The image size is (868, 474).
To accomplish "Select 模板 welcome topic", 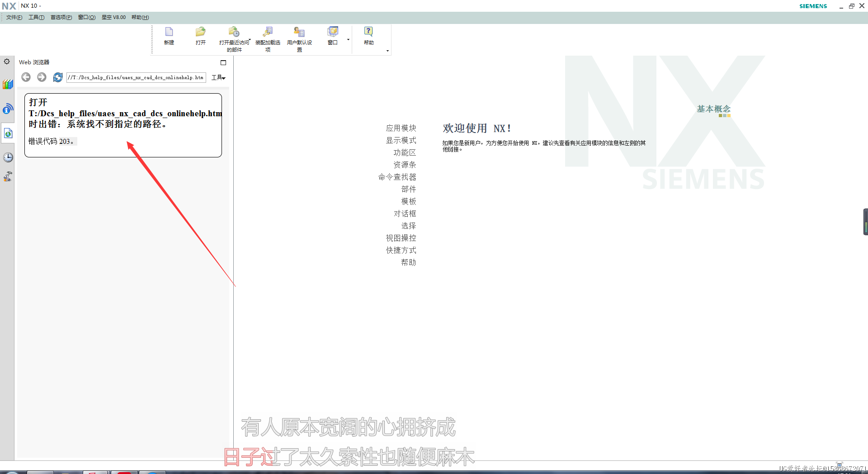I will point(409,201).
